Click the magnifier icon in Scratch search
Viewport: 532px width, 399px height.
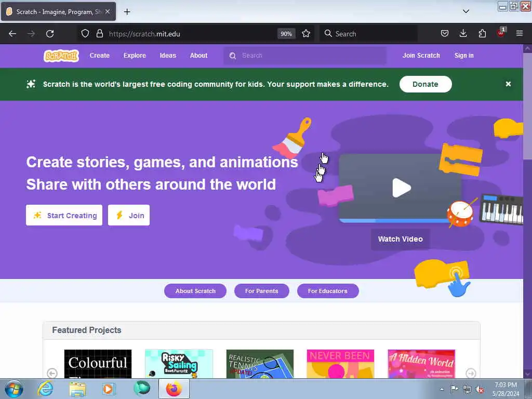point(232,56)
